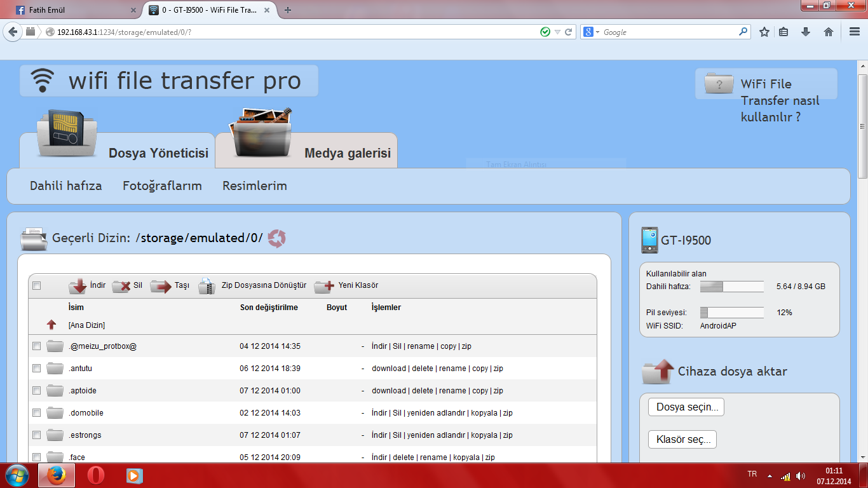Click into the Google search field
Viewport: 868px width, 488px height.
click(669, 32)
